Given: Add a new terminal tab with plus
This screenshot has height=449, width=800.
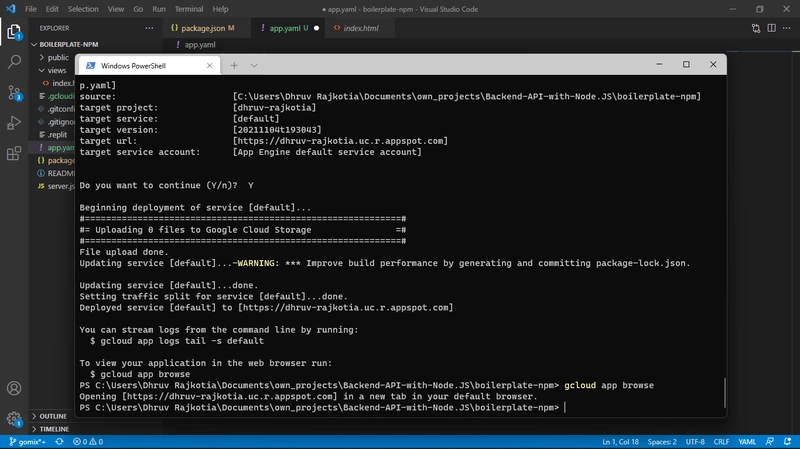Looking at the screenshot, I should pos(234,65).
